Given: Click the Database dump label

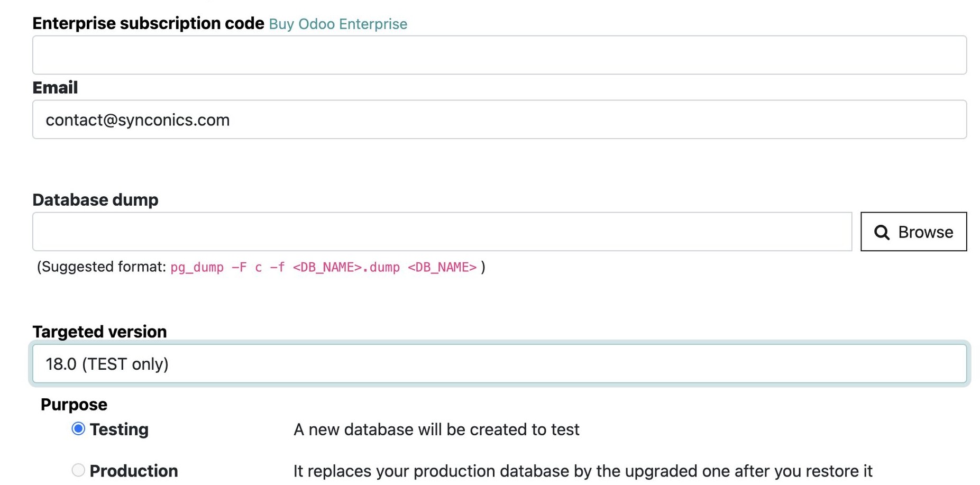Looking at the screenshot, I should tap(95, 200).
